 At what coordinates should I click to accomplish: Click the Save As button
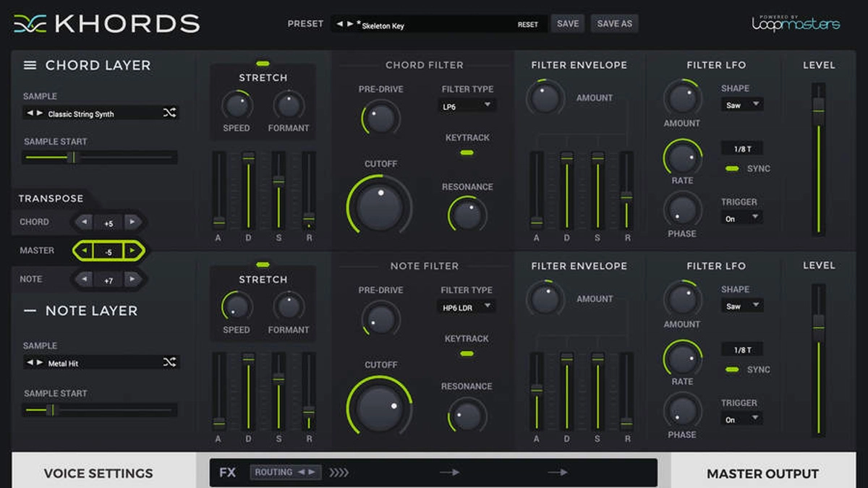[x=615, y=24]
